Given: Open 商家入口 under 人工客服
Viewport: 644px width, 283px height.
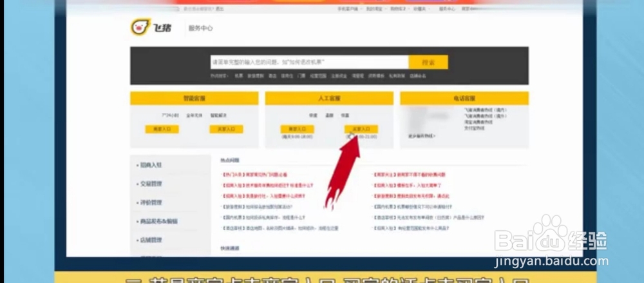Looking at the screenshot, I should coord(297,129).
